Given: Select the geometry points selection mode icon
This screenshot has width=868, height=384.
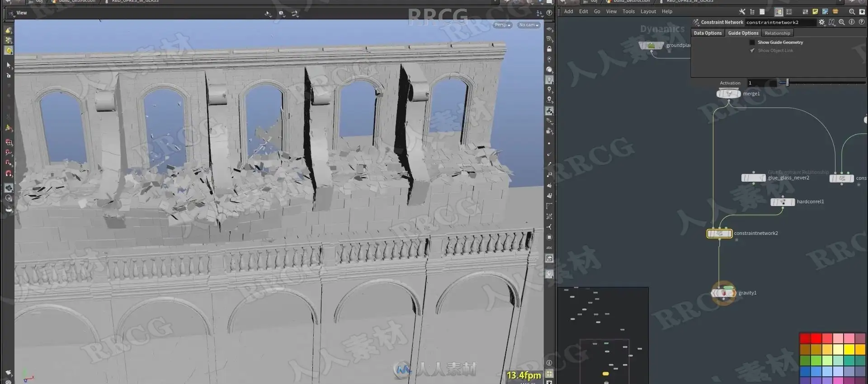Looking at the screenshot, I should pos(9,40).
